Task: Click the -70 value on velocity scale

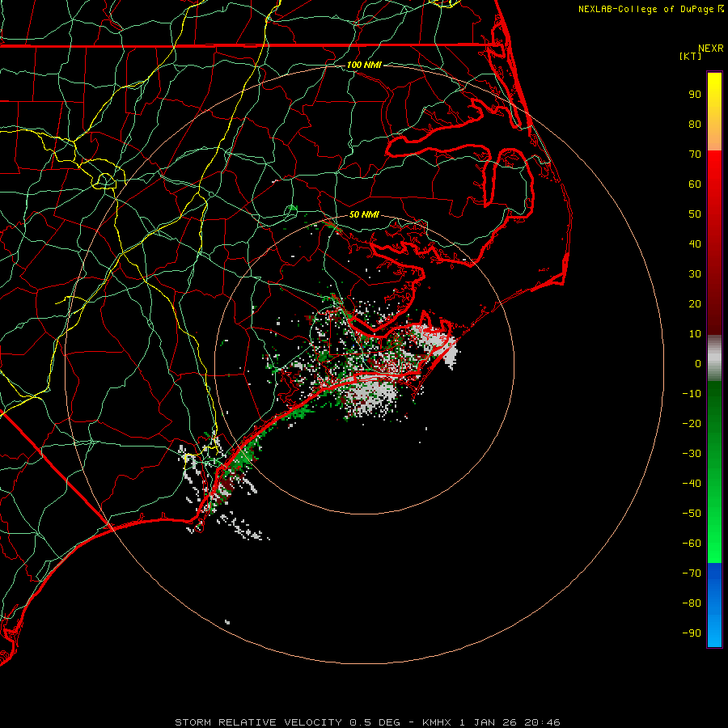Action: click(x=692, y=574)
